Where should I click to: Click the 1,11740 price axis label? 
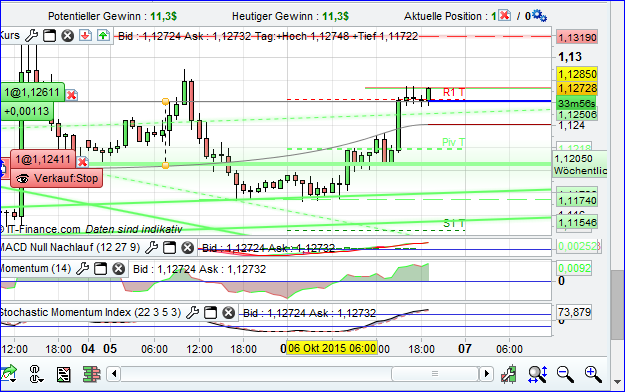577,200
